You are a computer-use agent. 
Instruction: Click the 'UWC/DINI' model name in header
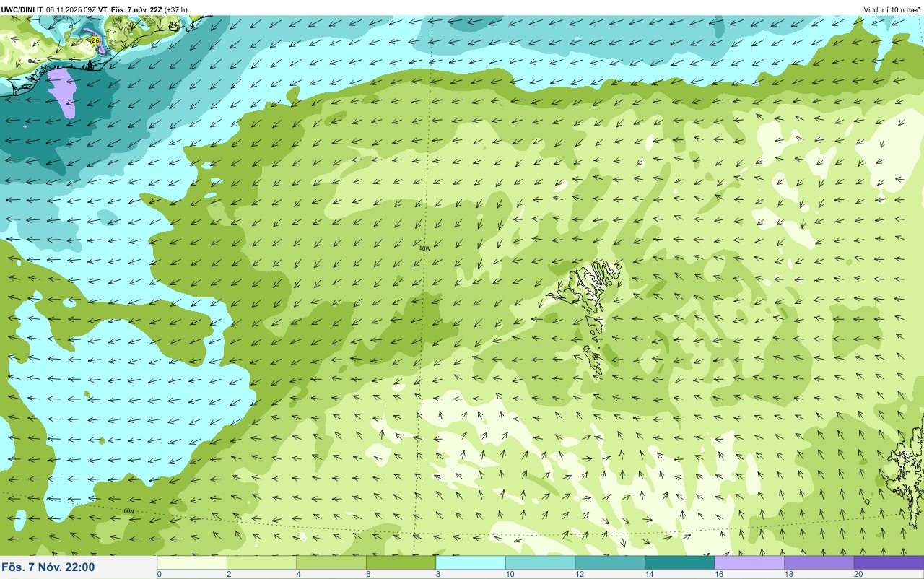click(x=18, y=9)
